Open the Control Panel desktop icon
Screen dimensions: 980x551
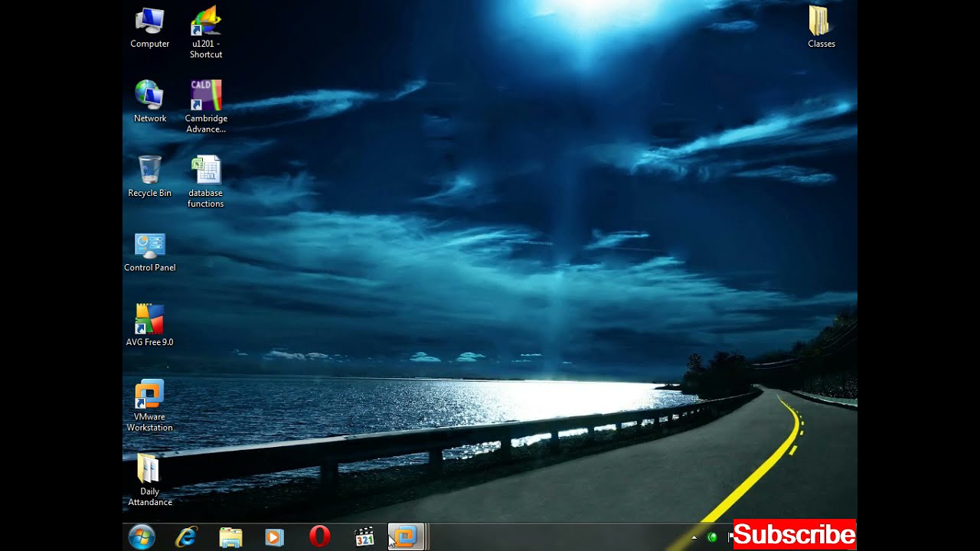(x=150, y=252)
